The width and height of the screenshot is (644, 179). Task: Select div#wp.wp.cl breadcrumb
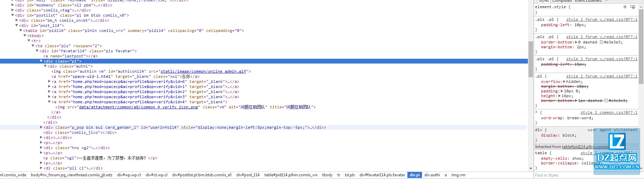tap(129, 175)
